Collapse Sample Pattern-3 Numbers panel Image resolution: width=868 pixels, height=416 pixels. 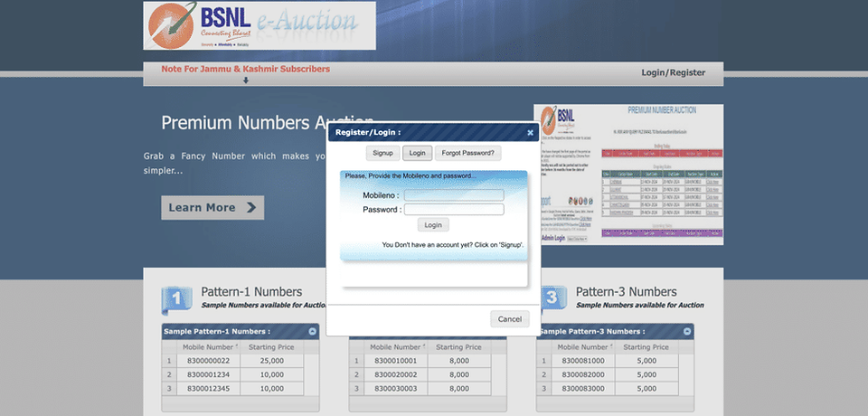(687, 331)
